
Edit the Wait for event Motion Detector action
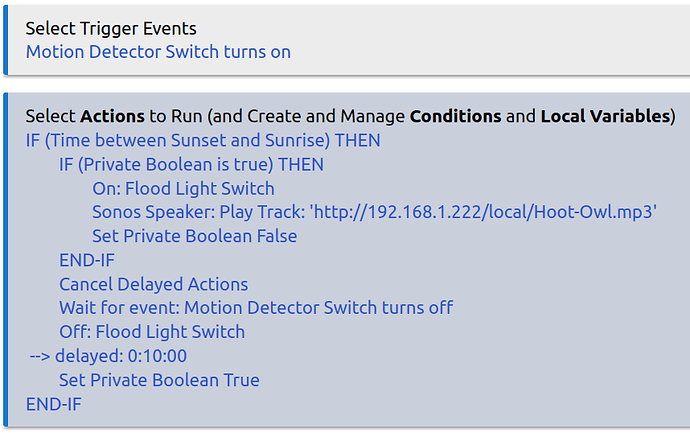tap(256, 308)
